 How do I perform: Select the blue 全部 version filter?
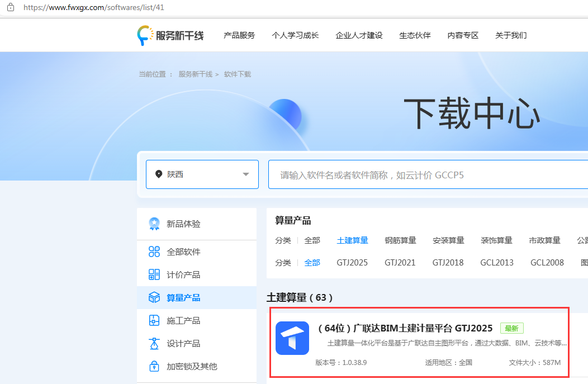[312, 263]
